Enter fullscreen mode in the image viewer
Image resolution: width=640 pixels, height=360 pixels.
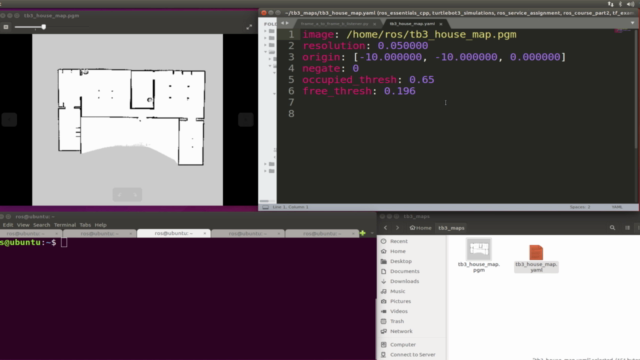click(x=249, y=27)
